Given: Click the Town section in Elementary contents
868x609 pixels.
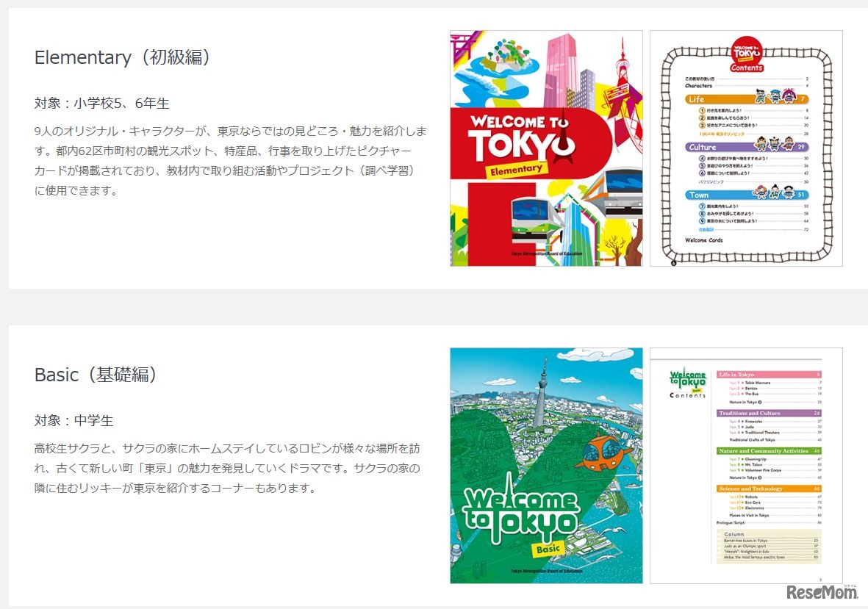Looking at the screenshot, I should click(747, 195).
